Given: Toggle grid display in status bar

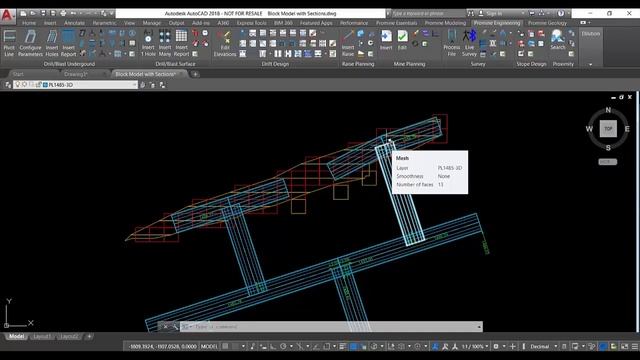Looking at the screenshot, I should tap(225, 347).
